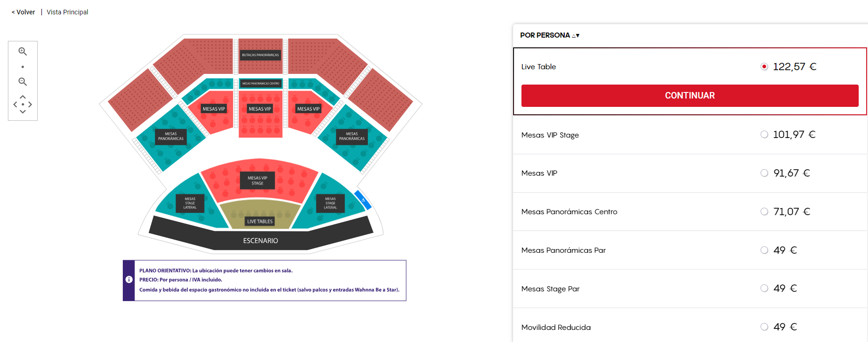
Task: Zoom out of the seating map
Action: point(22,82)
